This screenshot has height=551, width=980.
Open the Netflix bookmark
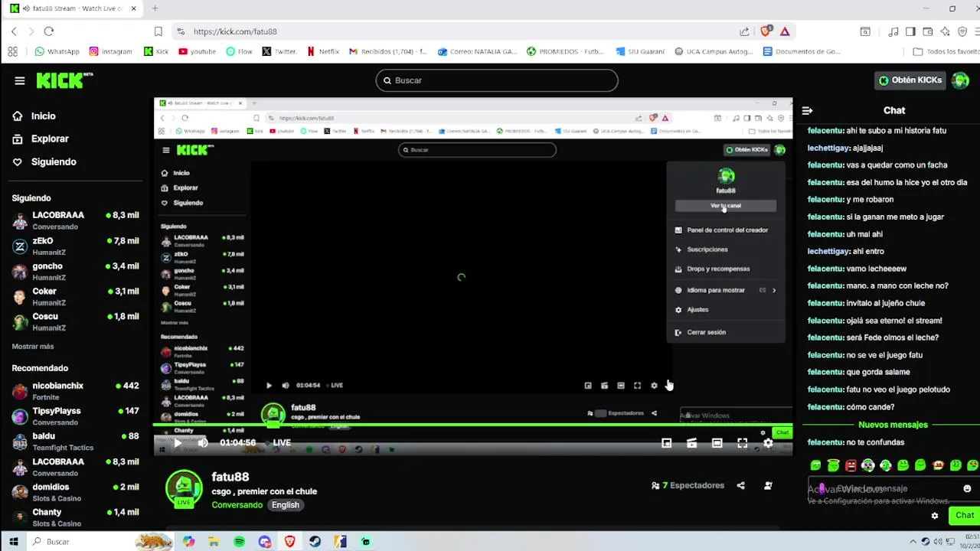[x=323, y=51]
